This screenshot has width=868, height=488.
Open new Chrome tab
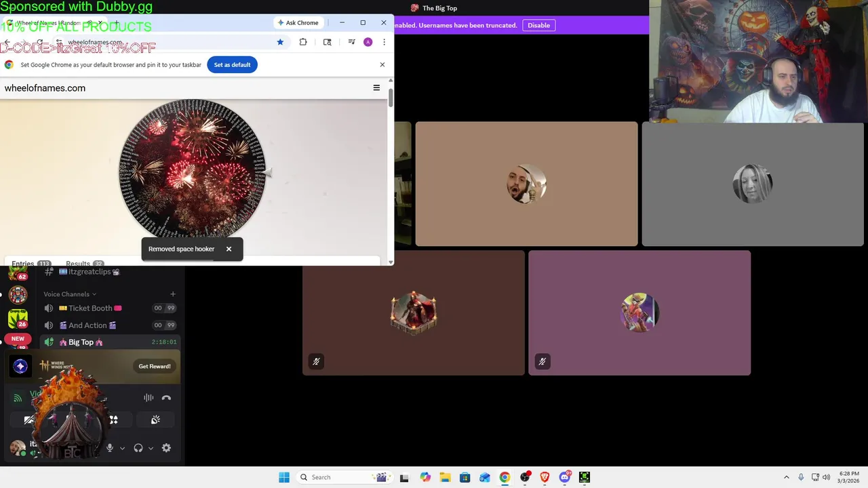point(116,23)
